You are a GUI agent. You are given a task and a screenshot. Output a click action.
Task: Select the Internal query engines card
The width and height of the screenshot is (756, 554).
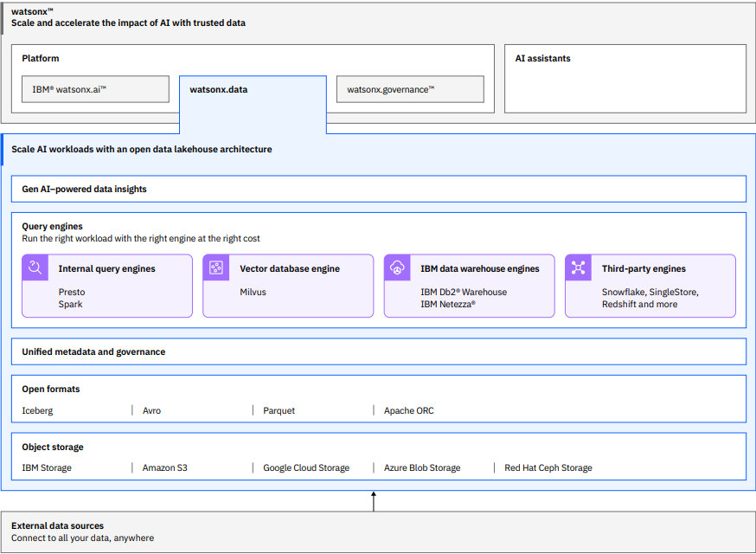(107, 286)
